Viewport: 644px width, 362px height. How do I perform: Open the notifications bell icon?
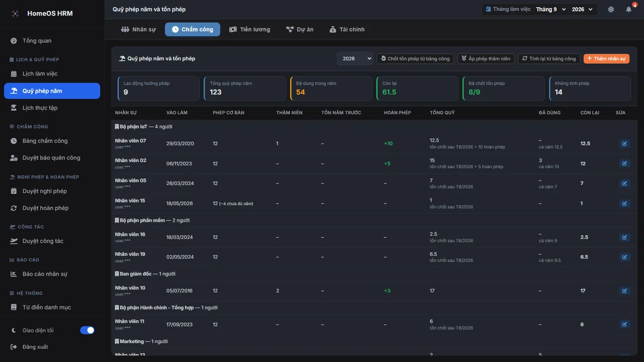point(629,10)
